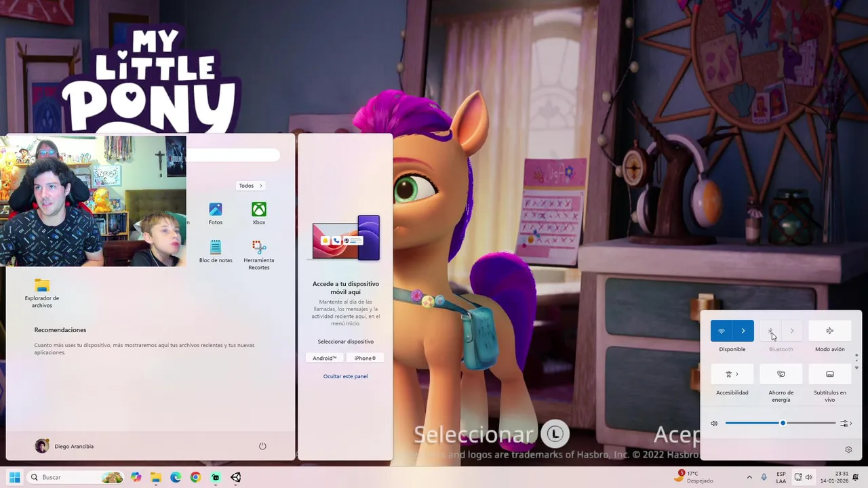The height and width of the screenshot is (488, 868).
Task: Open all settings gear in quick panel
Action: pos(848,449)
